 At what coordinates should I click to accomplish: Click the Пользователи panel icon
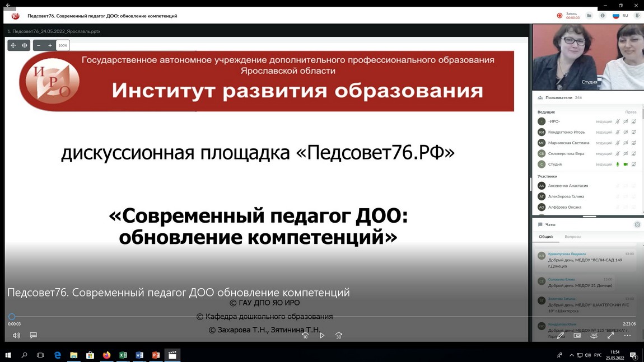pyautogui.click(x=540, y=98)
